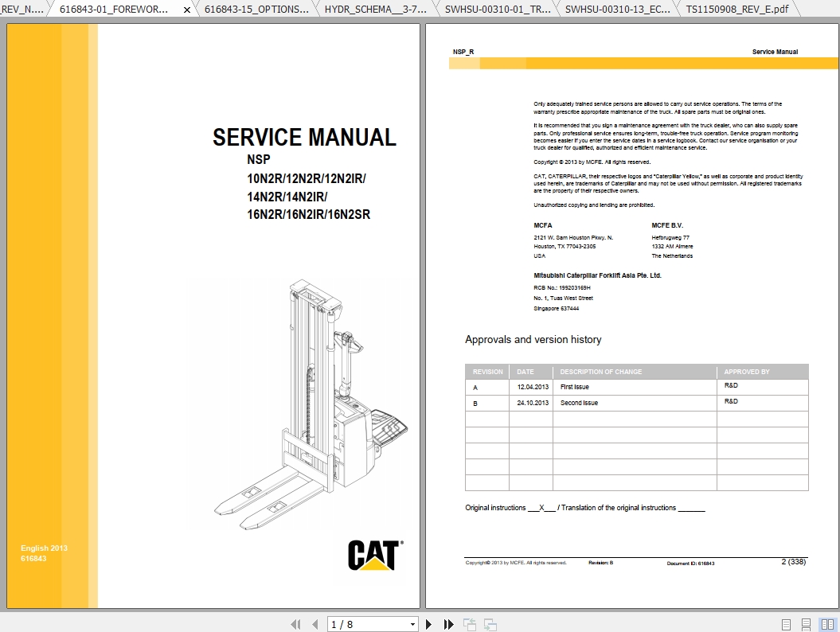Jump to the first page using the rewind icon
Screen dimensions: 840x632
296,624
